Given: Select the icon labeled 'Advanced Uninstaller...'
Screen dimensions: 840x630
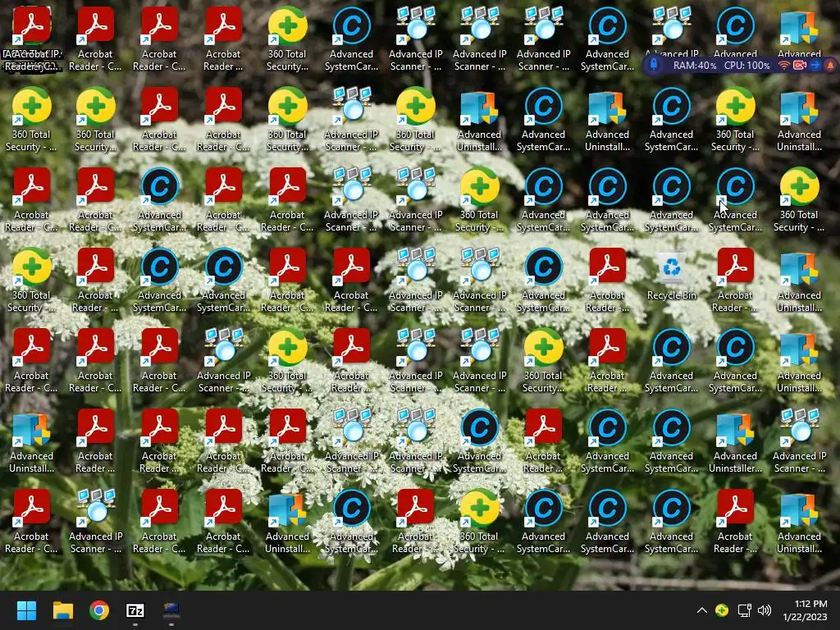Looking at the screenshot, I should (x=735, y=440).
